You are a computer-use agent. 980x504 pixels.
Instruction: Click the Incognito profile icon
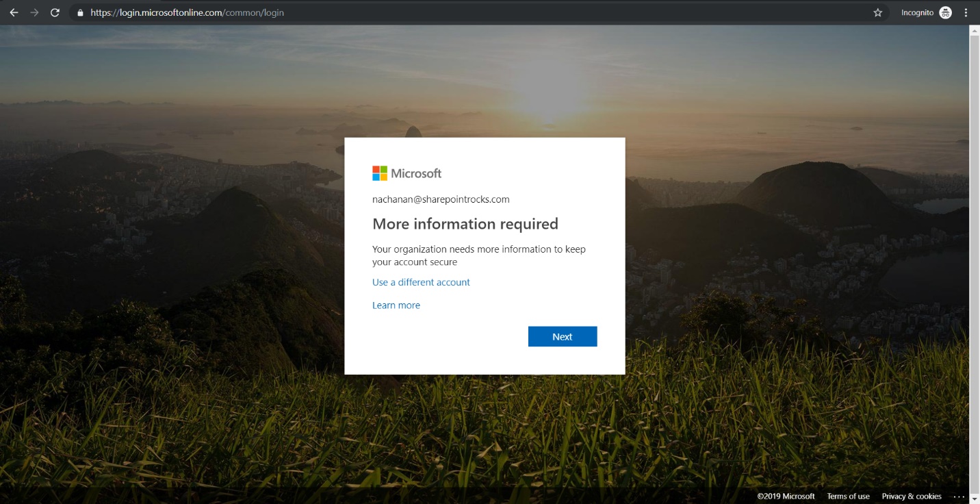tap(945, 12)
